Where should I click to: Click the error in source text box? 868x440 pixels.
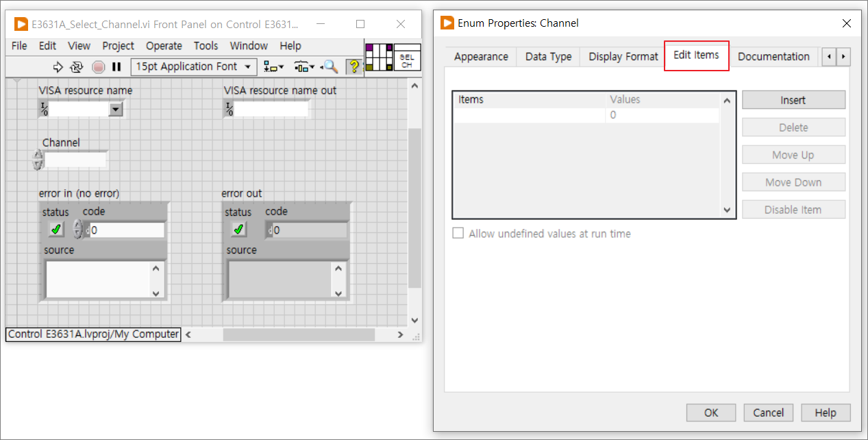click(x=98, y=280)
